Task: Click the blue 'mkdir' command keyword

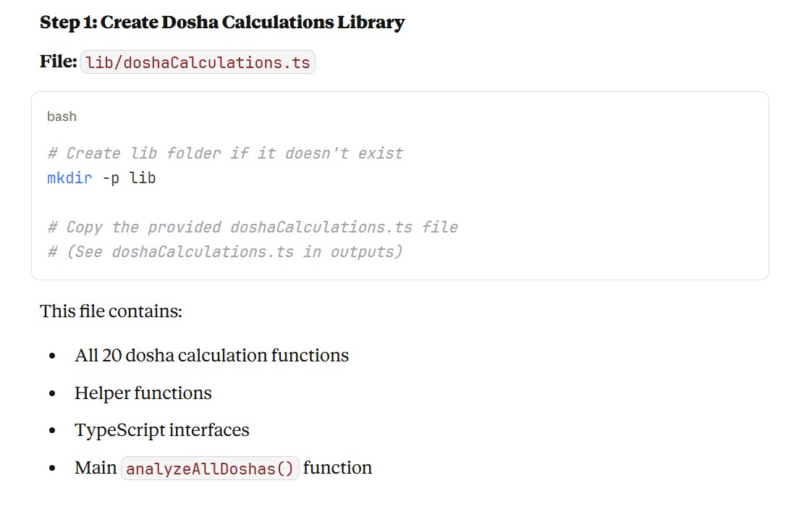Action: pos(69,177)
